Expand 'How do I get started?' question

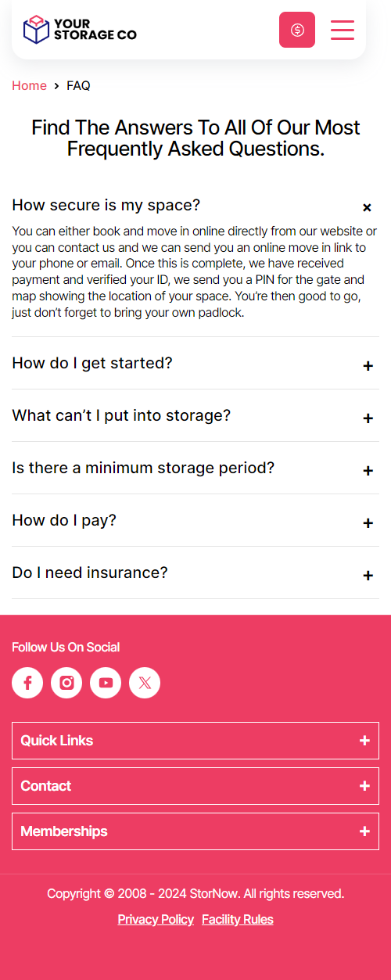[195, 364]
